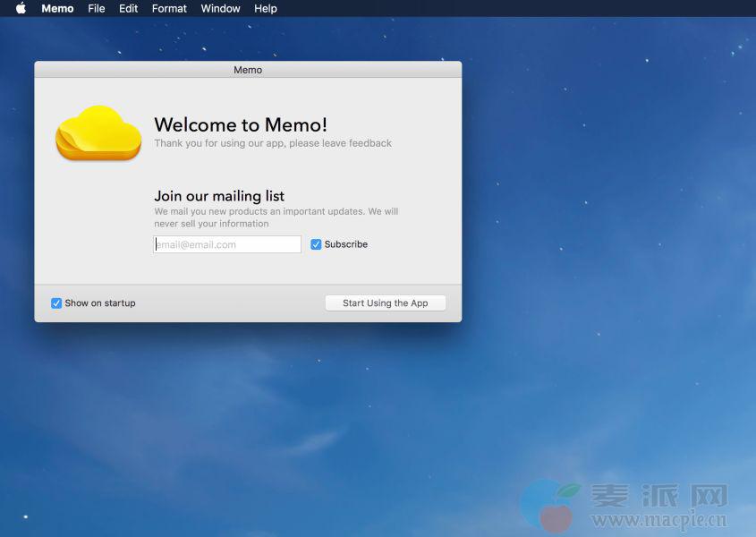The height and width of the screenshot is (537, 756).
Task: Uncheck the Subscribe checkbox
Action: pyautogui.click(x=316, y=244)
